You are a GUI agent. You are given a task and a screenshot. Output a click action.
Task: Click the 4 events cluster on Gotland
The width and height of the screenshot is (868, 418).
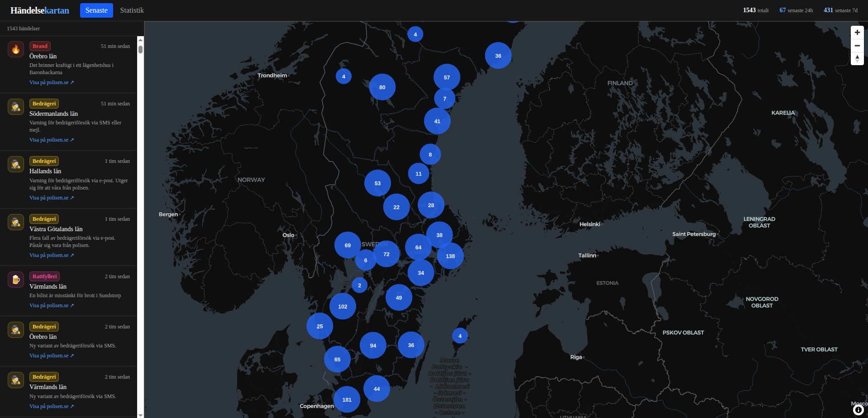pyautogui.click(x=460, y=336)
